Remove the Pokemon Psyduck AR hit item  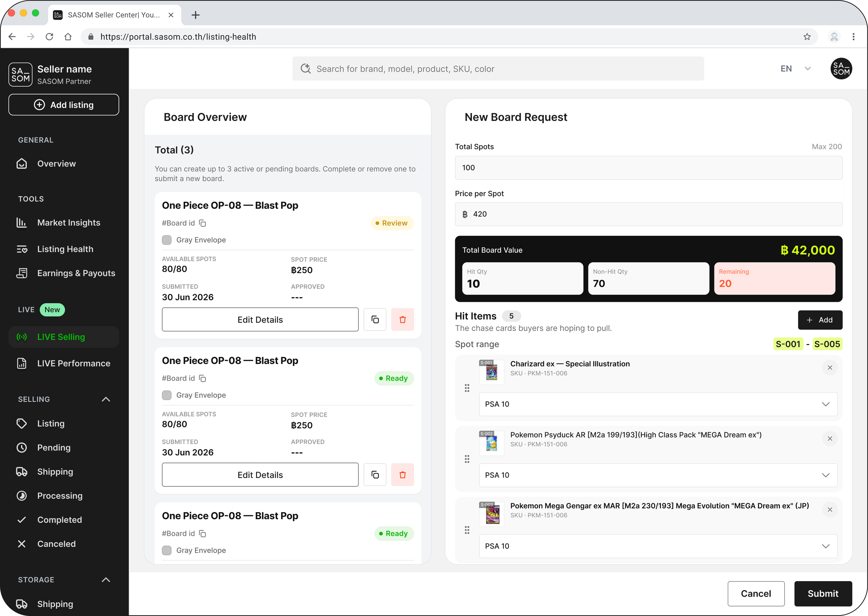click(x=830, y=438)
